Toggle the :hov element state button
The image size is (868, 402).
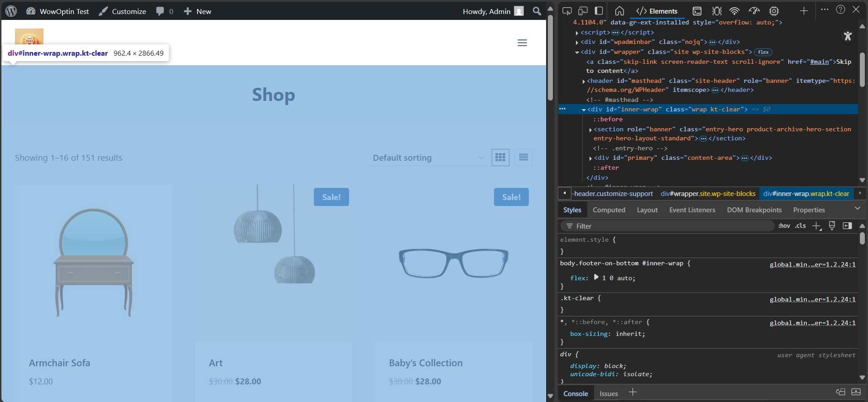784,226
